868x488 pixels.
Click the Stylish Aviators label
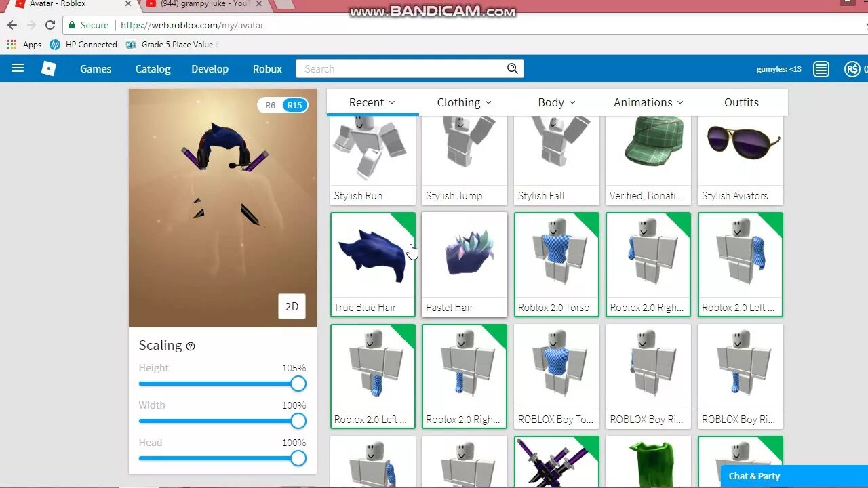coord(735,196)
